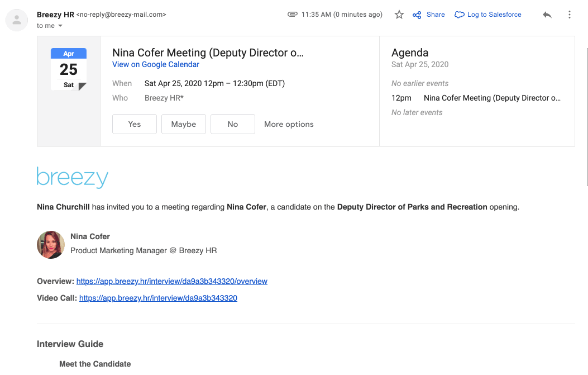Click the 11:35 AM timestamp
Screen dimensions: 588x375
(342, 15)
